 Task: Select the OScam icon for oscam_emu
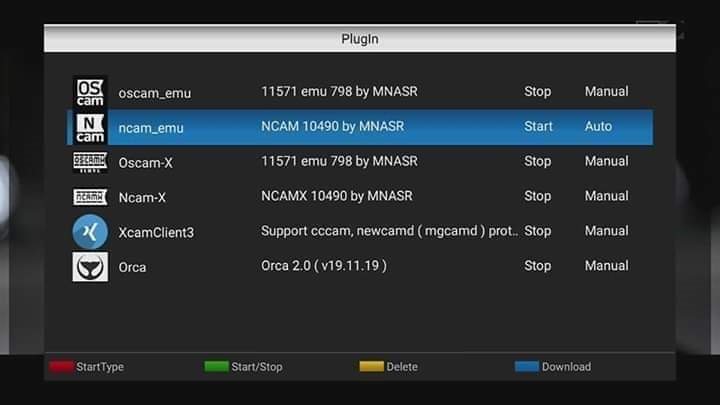(x=90, y=92)
